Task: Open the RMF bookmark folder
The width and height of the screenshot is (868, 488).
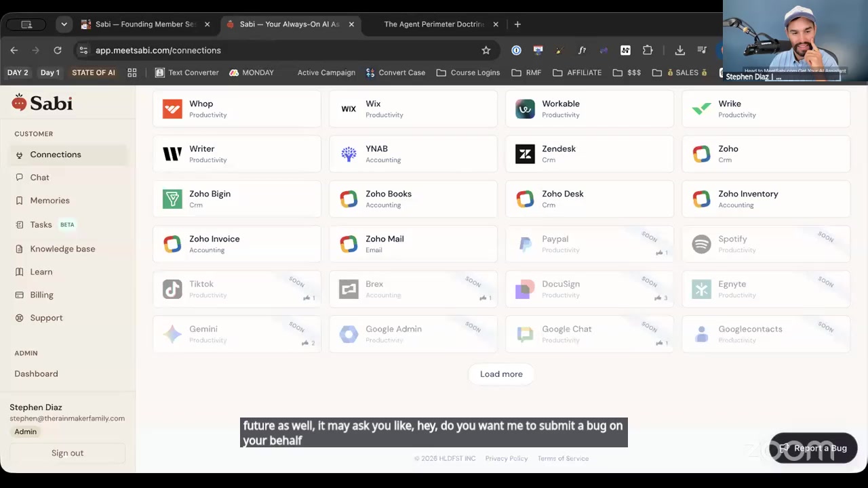Action: tap(526, 73)
